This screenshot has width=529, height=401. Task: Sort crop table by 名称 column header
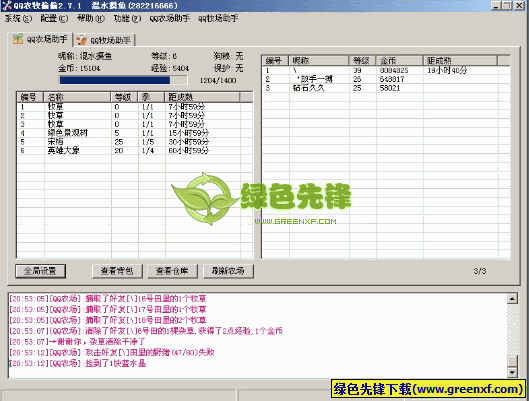(78, 97)
